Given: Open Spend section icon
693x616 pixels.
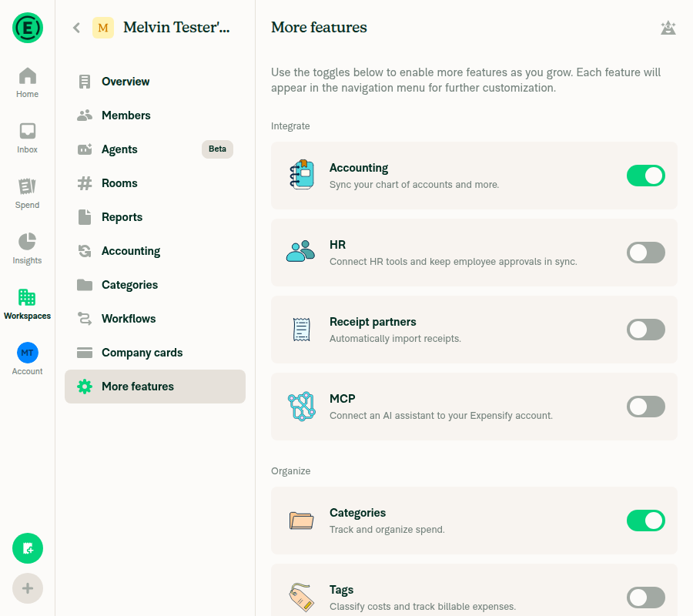Looking at the screenshot, I should 28,186.
